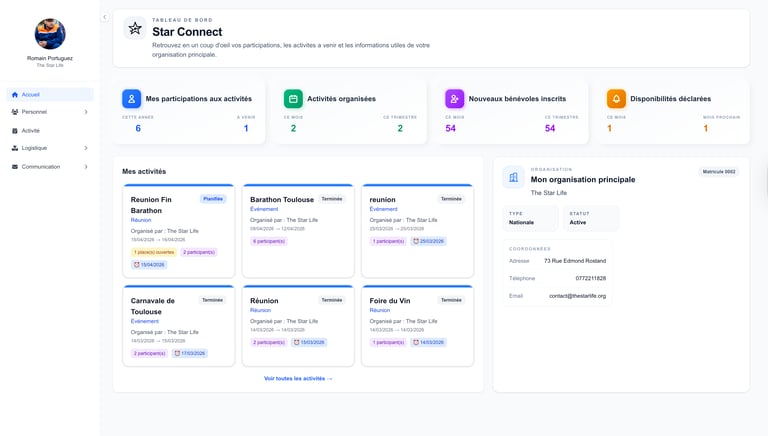Open the Activité menu item
Image resolution: width=768 pixels, height=436 pixels.
coord(49,130)
